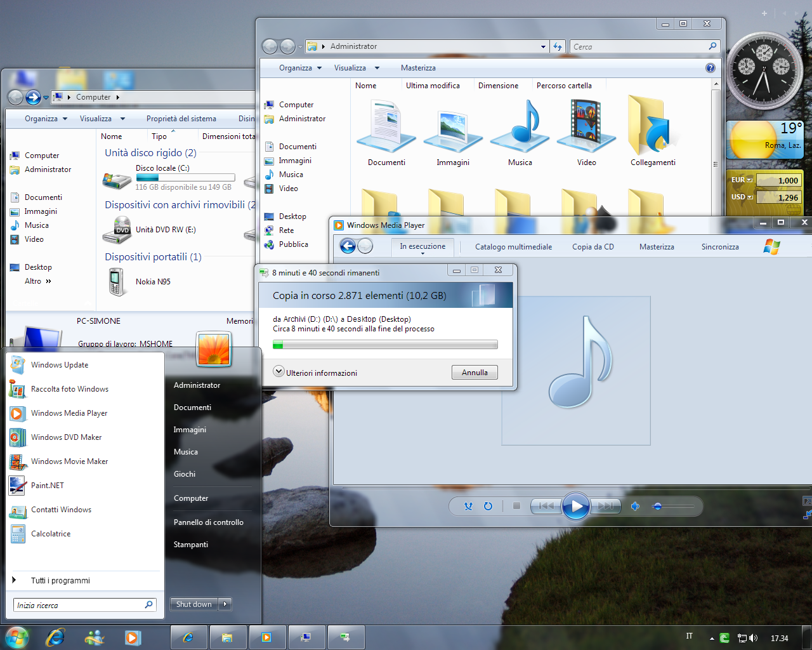Open Visualizza dropdown in Computer window
Image resolution: width=812 pixels, height=650 pixels.
click(102, 119)
